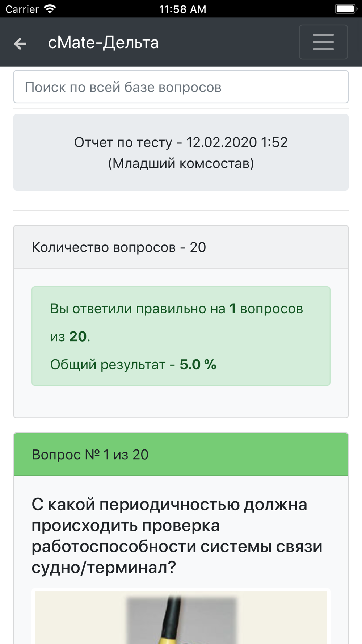The image size is (362, 644).
Task: Tap the Wi-Fi status icon
Action: tap(50, 9)
